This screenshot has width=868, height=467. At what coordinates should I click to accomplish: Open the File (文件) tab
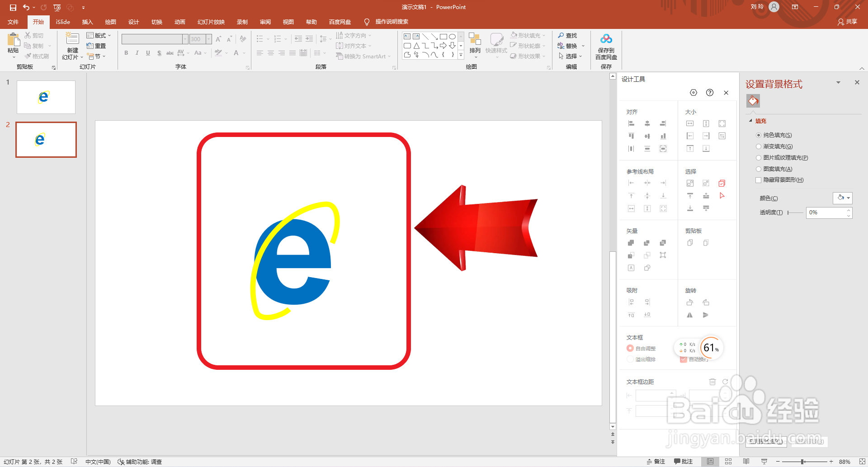click(13, 22)
